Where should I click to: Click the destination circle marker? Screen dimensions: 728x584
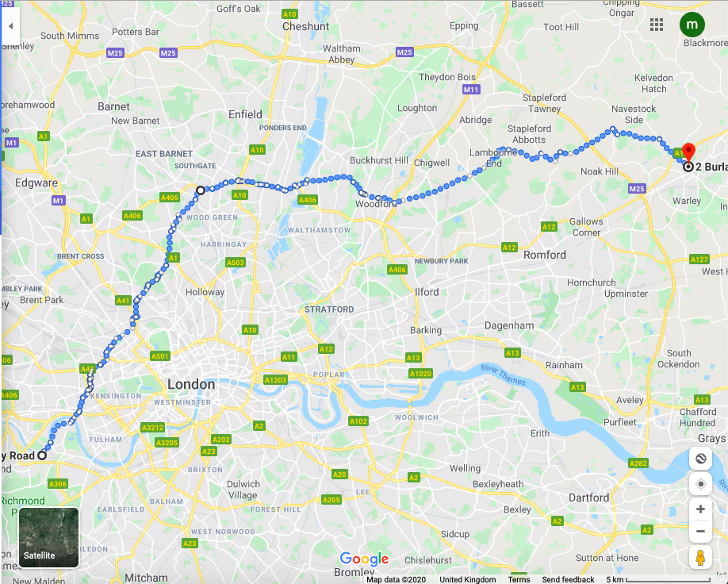point(688,167)
